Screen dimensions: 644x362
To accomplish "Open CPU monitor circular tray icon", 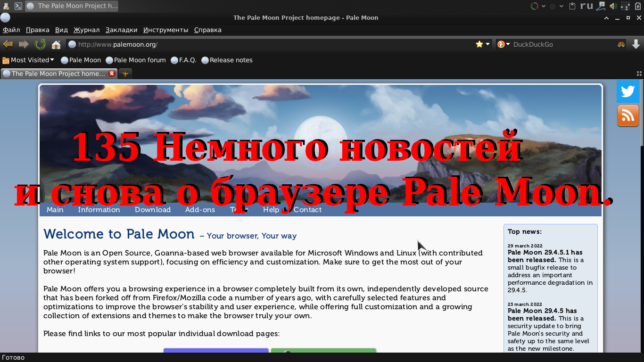I will [535, 6].
